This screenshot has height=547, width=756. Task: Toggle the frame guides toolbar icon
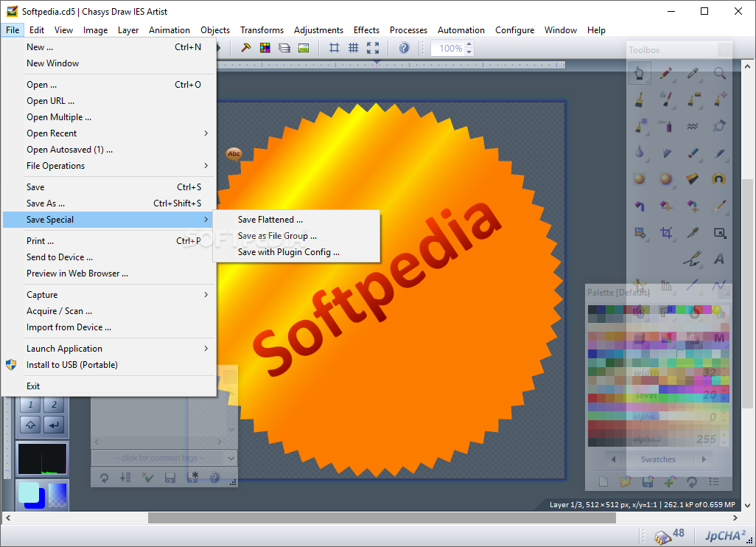pos(334,48)
